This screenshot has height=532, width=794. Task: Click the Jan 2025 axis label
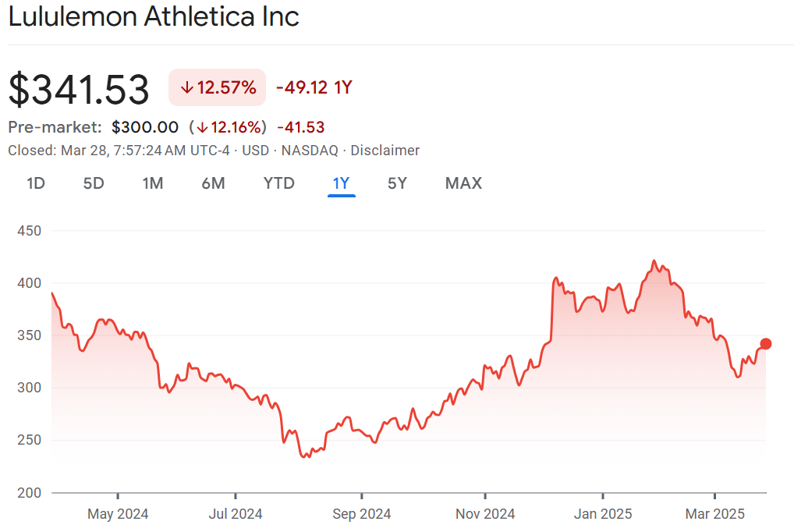point(602,514)
